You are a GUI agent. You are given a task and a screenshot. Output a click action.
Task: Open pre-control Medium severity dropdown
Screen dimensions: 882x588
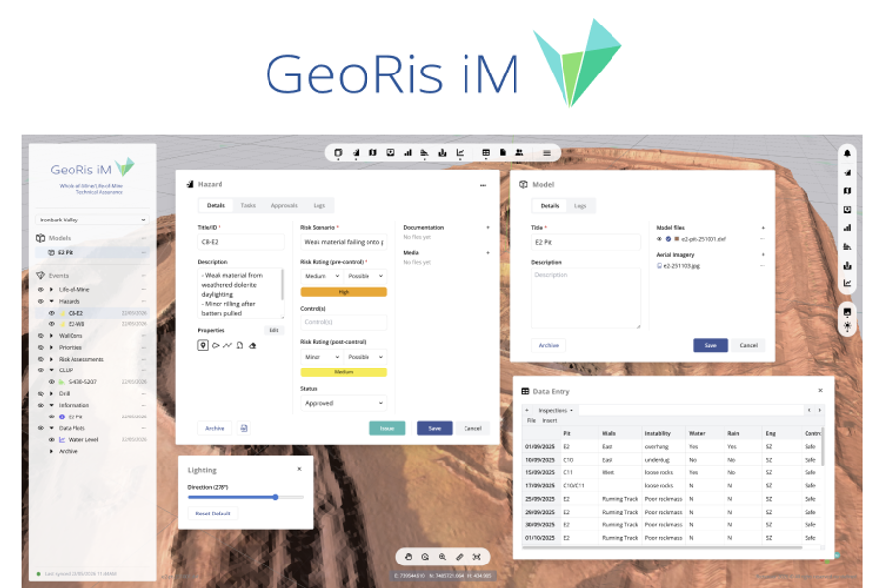[321, 276]
